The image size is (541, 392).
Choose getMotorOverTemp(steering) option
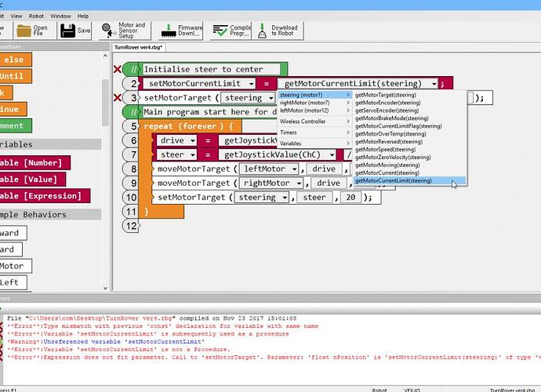pyautogui.click(x=390, y=134)
